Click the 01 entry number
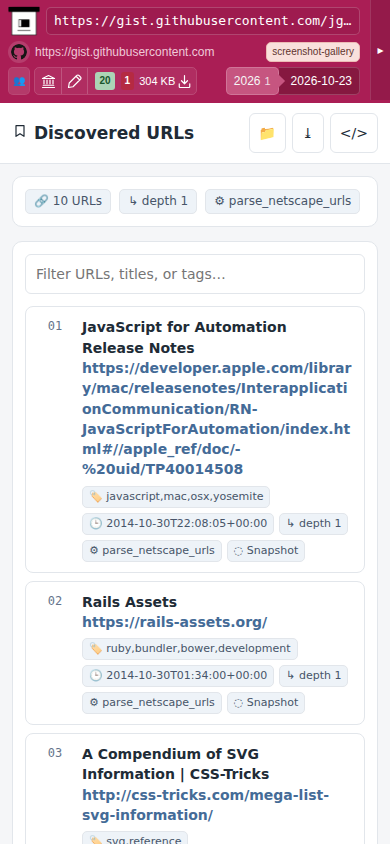390x844 pixels. click(55, 326)
